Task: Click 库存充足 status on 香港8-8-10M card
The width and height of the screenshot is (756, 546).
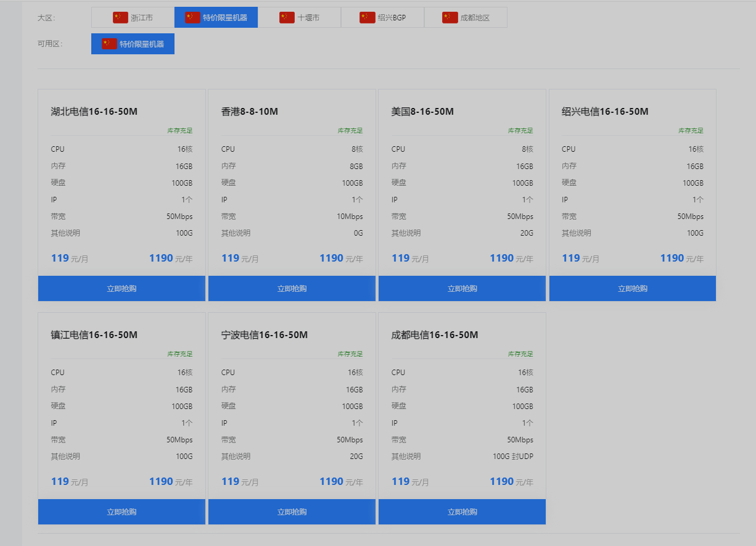Action: pyautogui.click(x=350, y=131)
